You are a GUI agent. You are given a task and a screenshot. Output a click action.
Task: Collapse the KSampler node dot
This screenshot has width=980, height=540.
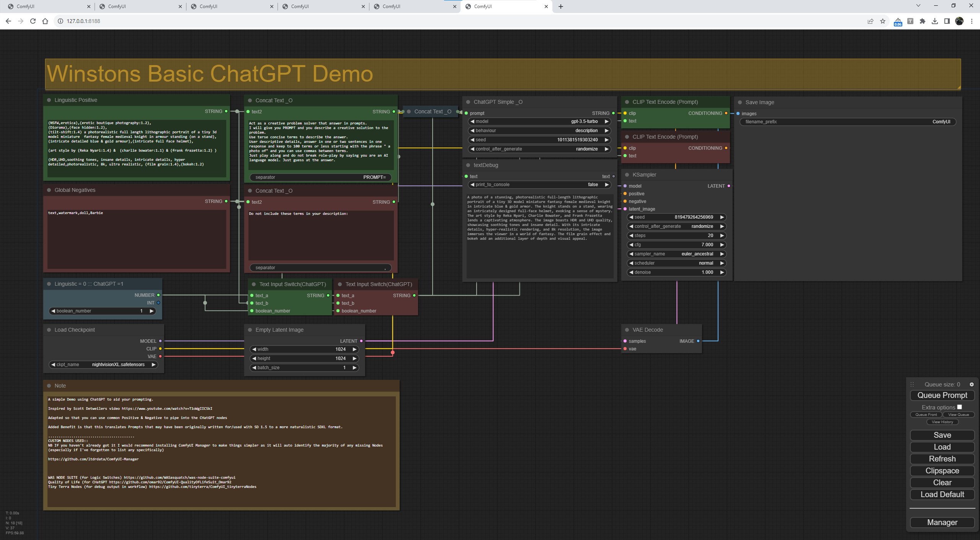(627, 175)
